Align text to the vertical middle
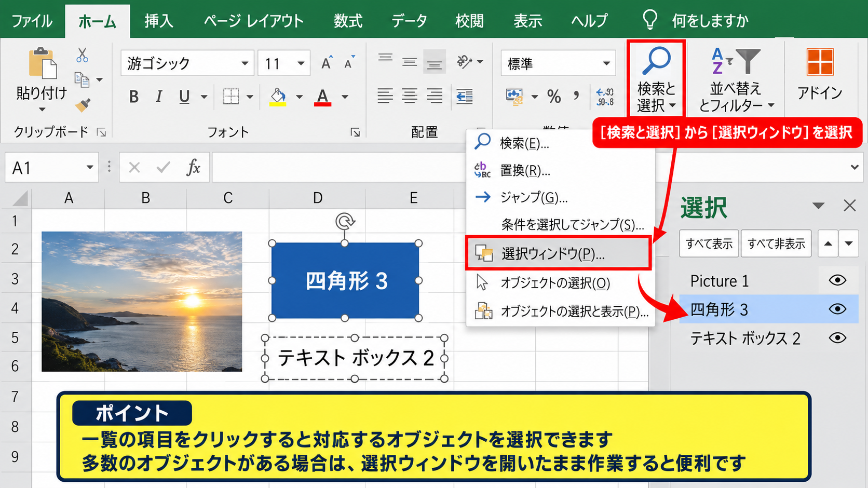This screenshot has height=488, width=868. point(410,62)
